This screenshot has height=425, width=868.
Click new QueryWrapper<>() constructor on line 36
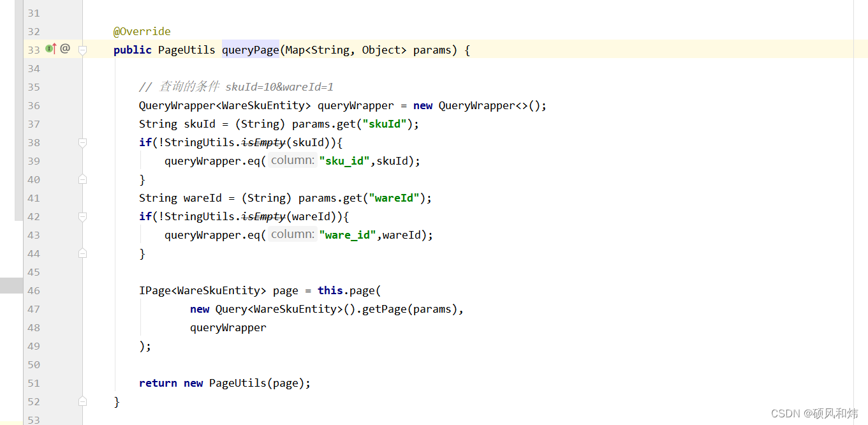coord(476,105)
